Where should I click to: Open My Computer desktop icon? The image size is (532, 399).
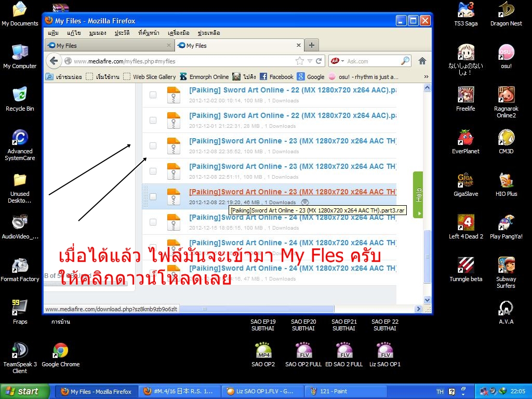(x=20, y=56)
